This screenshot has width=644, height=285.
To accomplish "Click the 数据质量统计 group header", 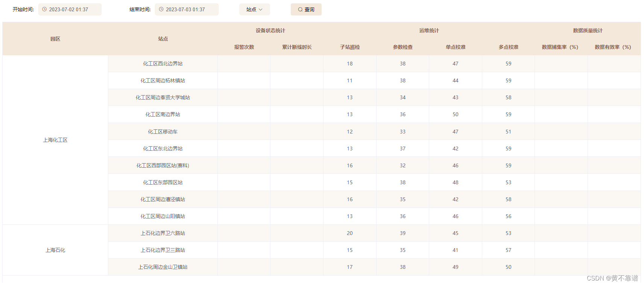I will pyautogui.click(x=588, y=30).
